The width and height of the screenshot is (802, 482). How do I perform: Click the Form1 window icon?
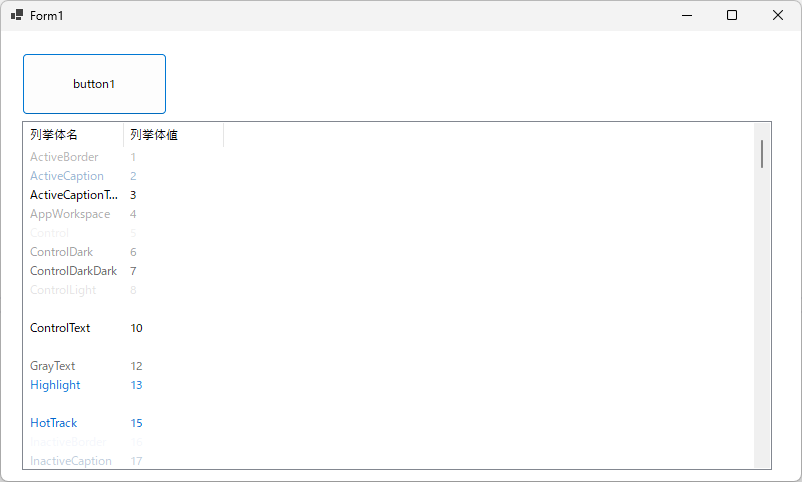click(17, 15)
